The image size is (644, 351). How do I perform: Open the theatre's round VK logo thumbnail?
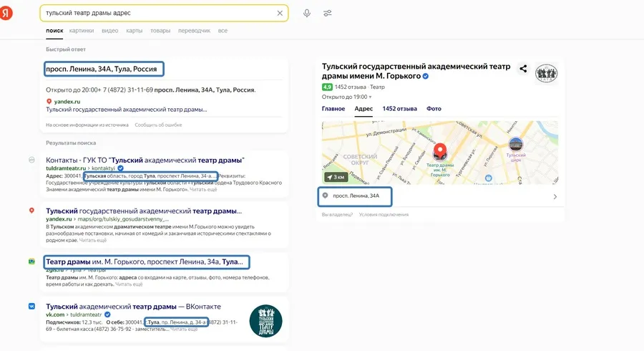pyautogui.click(x=265, y=321)
